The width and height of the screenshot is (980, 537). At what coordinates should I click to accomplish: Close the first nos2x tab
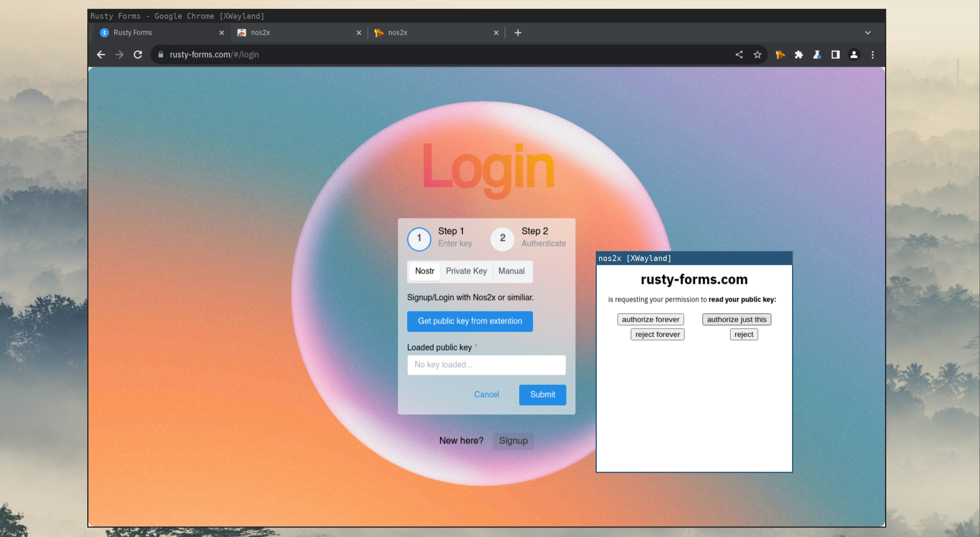[x=359, y=33]
